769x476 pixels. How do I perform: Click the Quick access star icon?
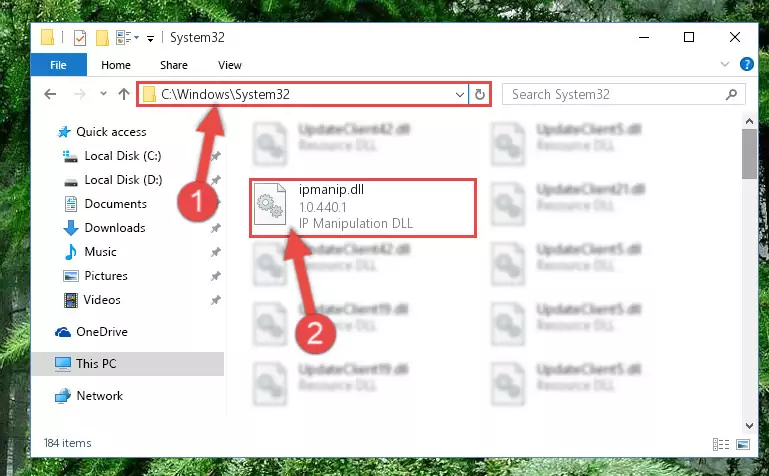tap(64, 132)
